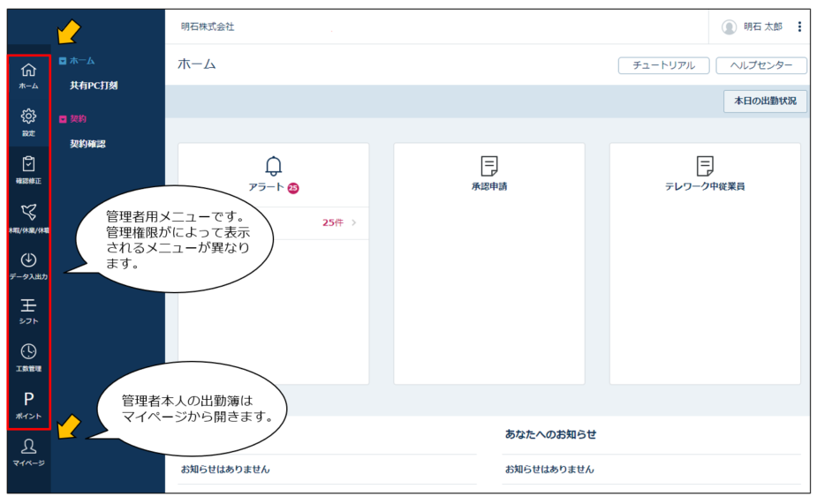
Task: Click the red 25 alert badge
Action: point(293,188)
